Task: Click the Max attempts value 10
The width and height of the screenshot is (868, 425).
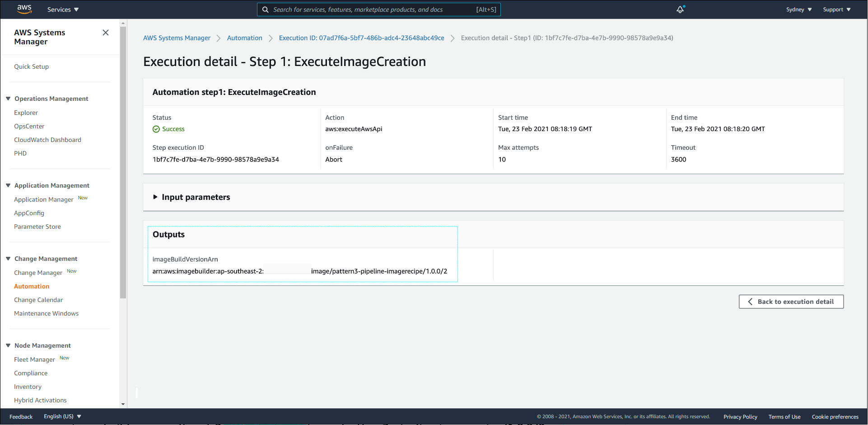Action: point(502,160)
